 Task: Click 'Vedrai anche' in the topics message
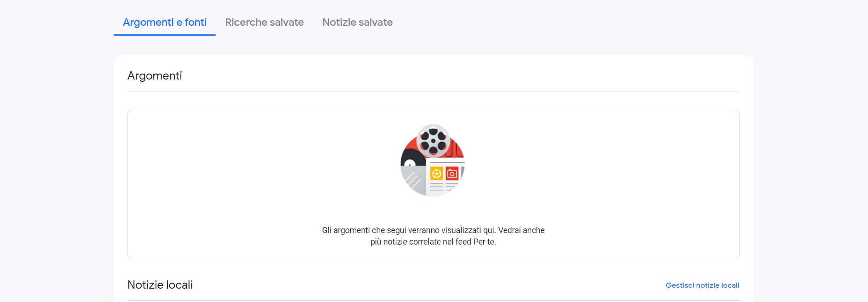[521, 230]
